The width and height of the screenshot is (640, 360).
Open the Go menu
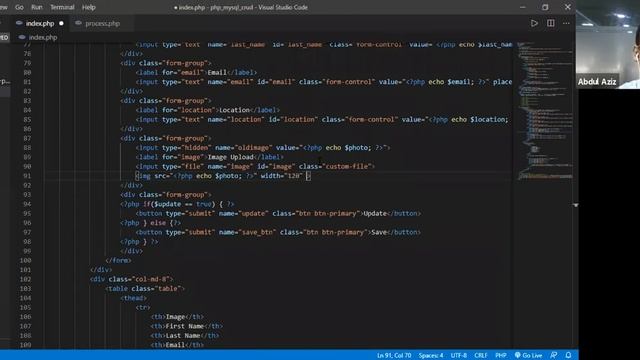(19, 7)
